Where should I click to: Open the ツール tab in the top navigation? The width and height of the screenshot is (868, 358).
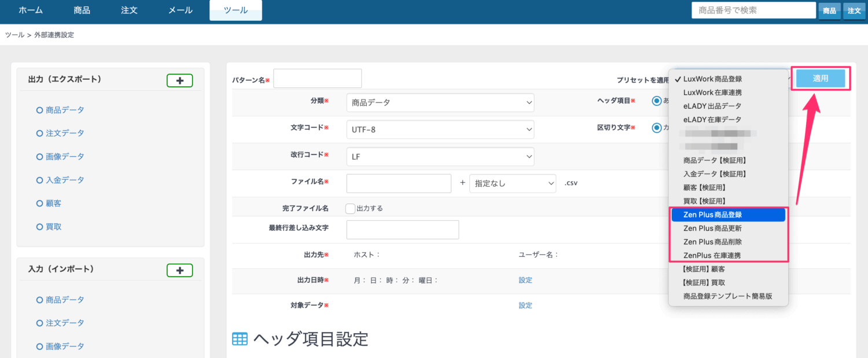click(x=236, y=10)
